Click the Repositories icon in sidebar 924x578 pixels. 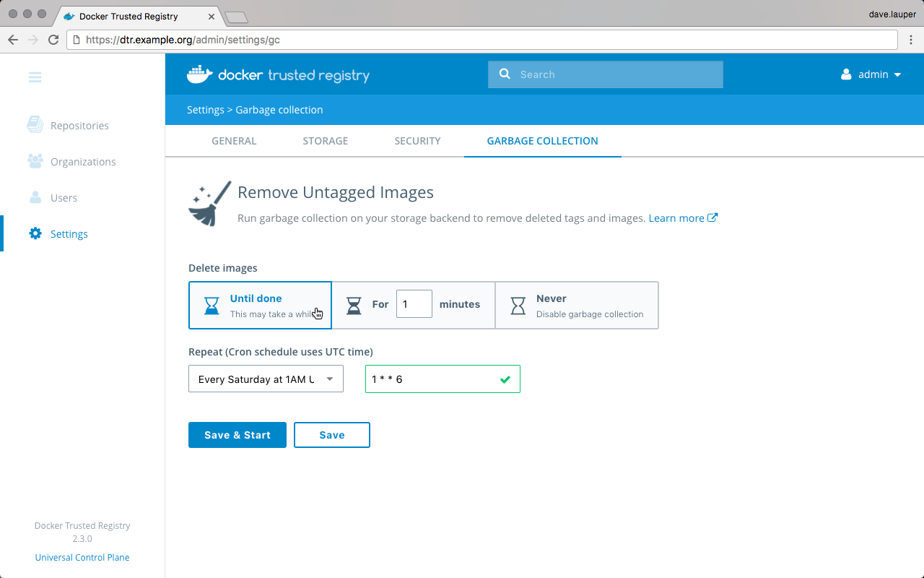[35, 125]
